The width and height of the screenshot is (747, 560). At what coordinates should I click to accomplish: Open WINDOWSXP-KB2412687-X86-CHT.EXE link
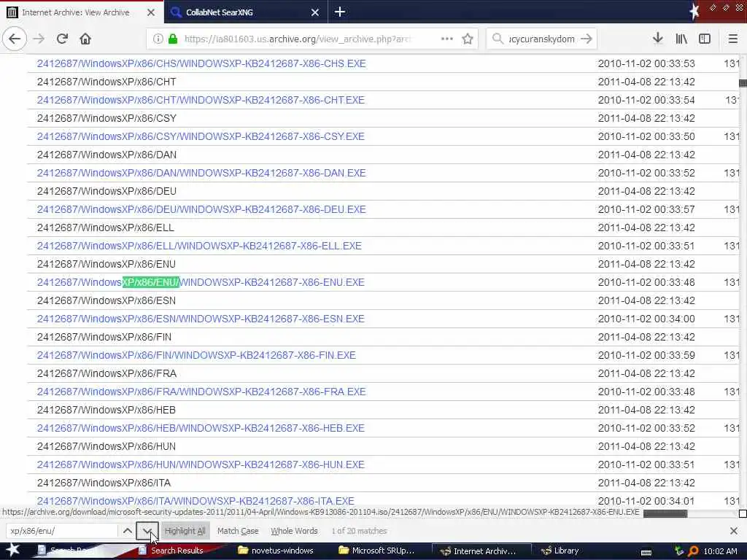click(201, 100)
